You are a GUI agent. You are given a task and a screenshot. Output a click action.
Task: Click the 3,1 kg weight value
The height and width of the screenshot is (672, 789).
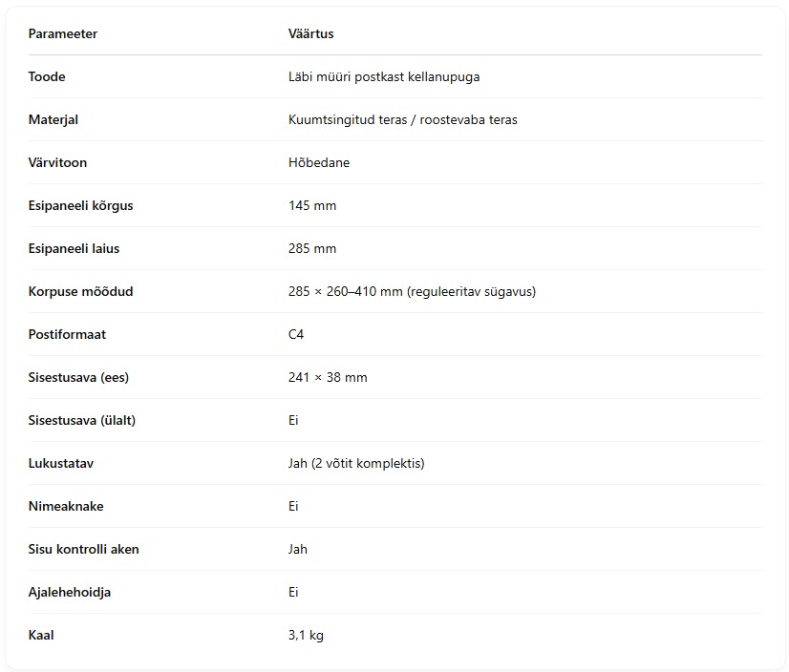pyautogui.click(x=306, y=636)
